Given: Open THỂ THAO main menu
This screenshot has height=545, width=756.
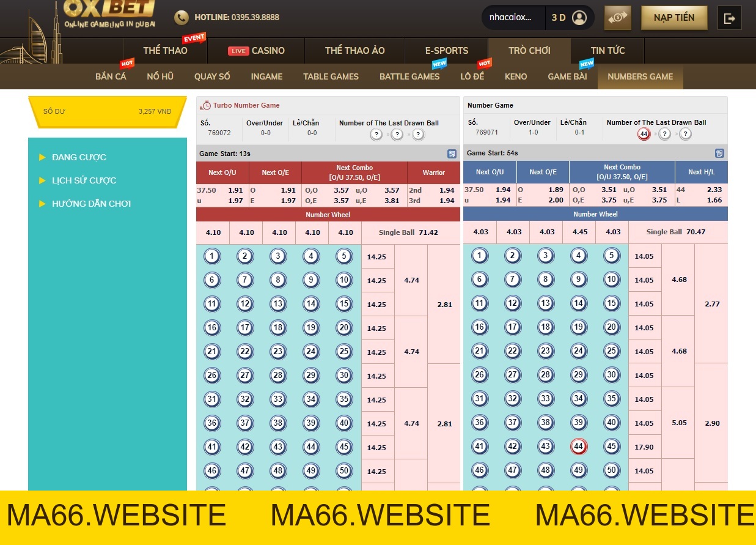Looking at the screenshot, I should pos(165,51).
